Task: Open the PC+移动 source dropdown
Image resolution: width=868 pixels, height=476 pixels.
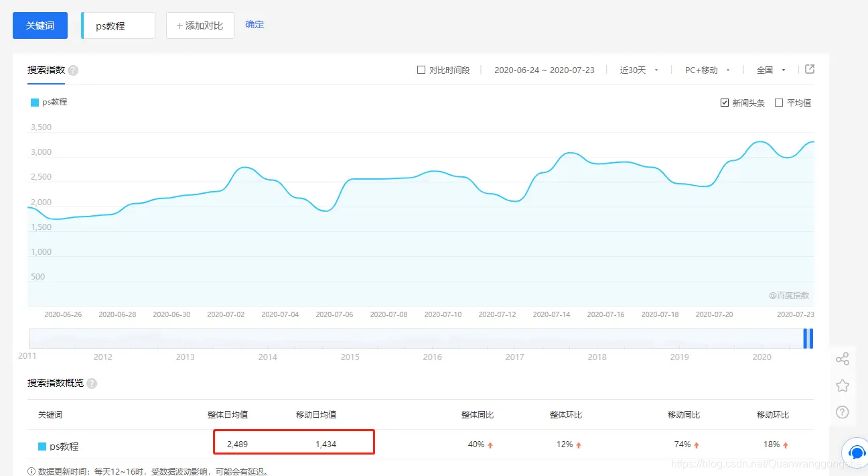Action: pyautogui.click(x=707, y=70)
